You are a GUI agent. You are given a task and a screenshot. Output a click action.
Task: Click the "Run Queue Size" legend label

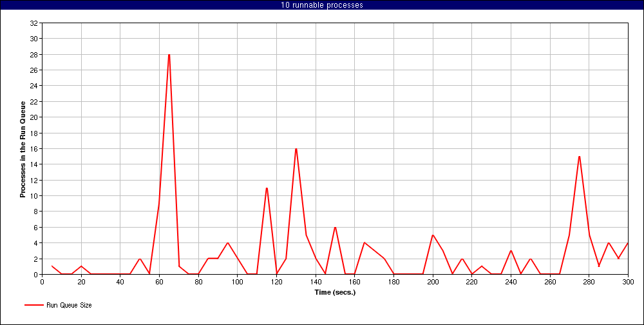pyautogui.click(x=69, y=305)
